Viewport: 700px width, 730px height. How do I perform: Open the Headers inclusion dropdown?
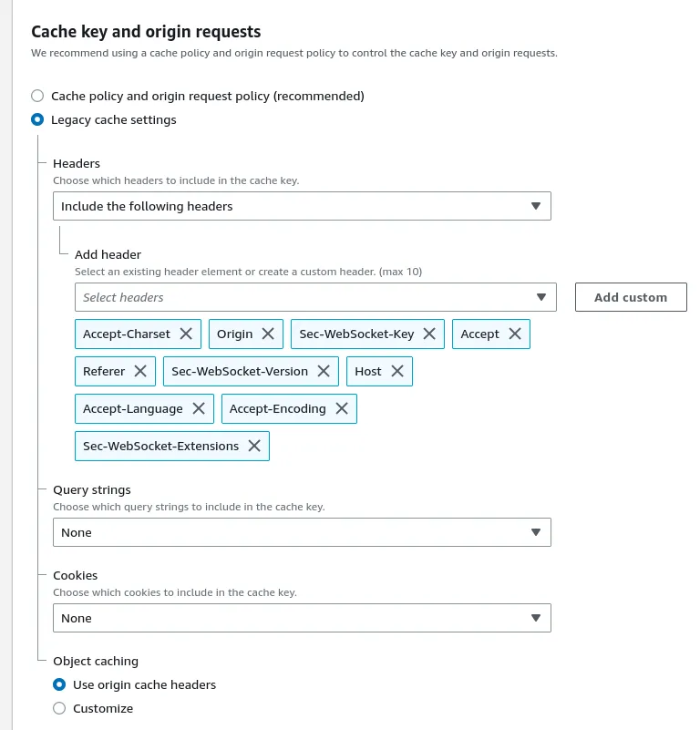tap(302, 206)
